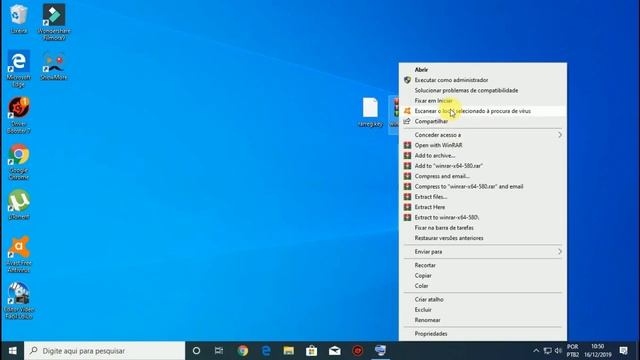The height and width of the screenshot is (360, 640).
Task: Choose 'Fixar na barra de tarefas'
Action: coord(483,228)
